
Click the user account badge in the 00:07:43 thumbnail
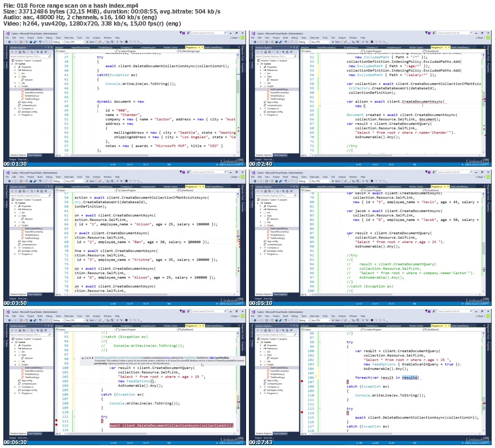tap(488, 316)
